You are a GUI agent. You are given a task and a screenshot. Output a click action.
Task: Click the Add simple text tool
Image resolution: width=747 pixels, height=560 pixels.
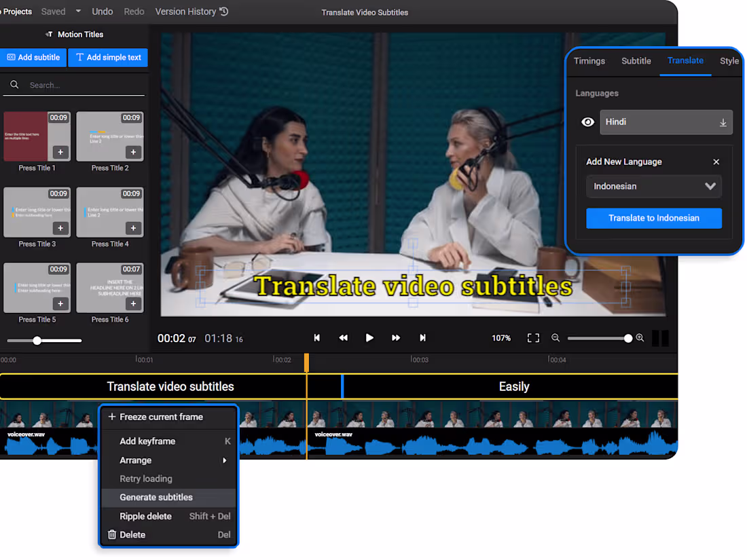pyautogui.click(x=107, y=58)
